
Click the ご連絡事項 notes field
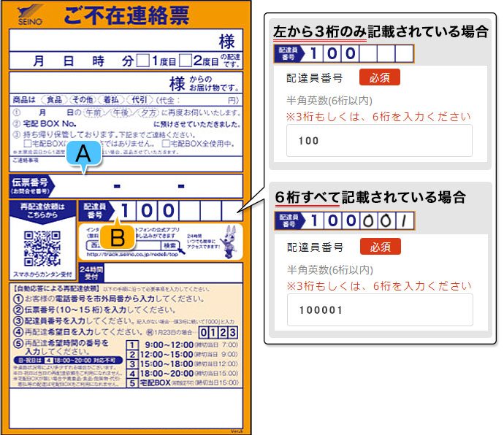tap(126, 164)
